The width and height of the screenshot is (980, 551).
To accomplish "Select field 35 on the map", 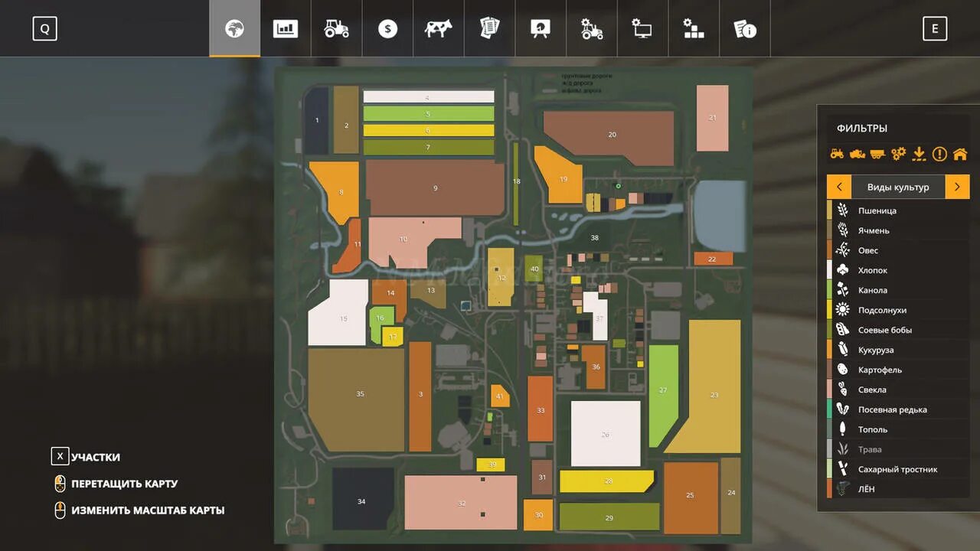I will click(357, 399).
